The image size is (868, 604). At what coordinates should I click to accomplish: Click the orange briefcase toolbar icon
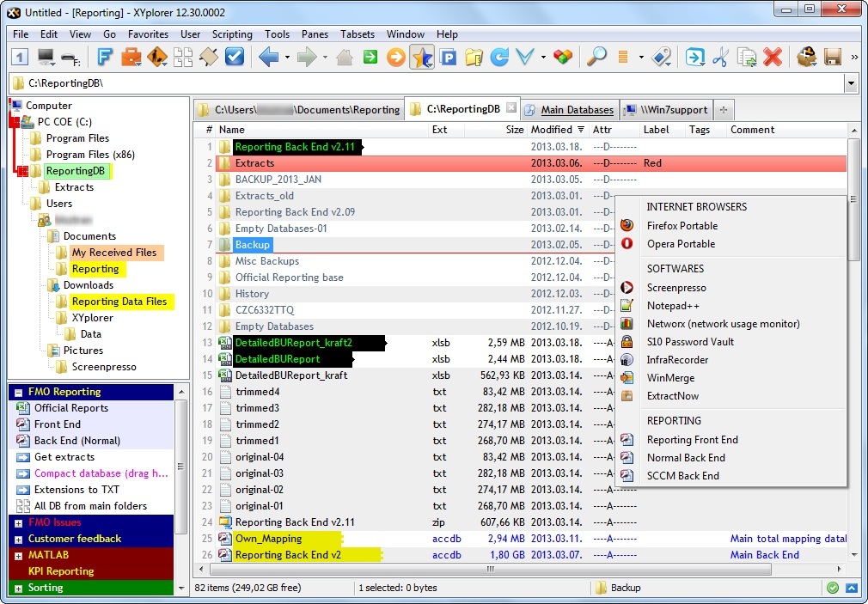pos(131,58)
